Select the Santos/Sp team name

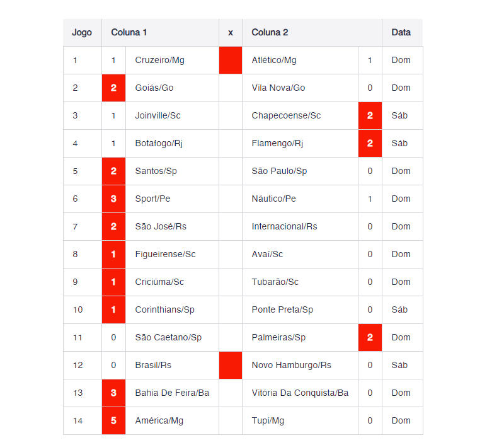(156, 171)
